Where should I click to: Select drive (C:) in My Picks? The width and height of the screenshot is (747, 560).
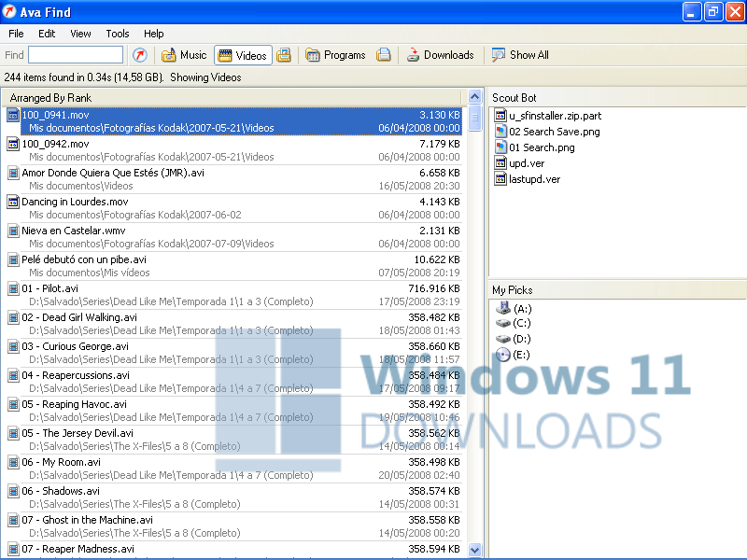[519, 324]
